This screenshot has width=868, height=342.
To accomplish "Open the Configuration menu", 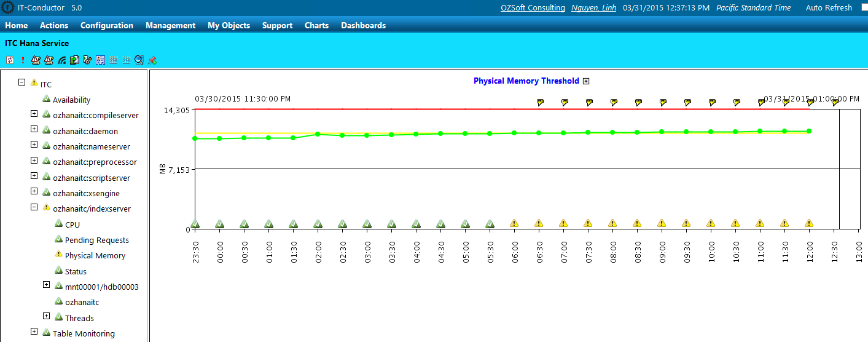I will (106, 25).
